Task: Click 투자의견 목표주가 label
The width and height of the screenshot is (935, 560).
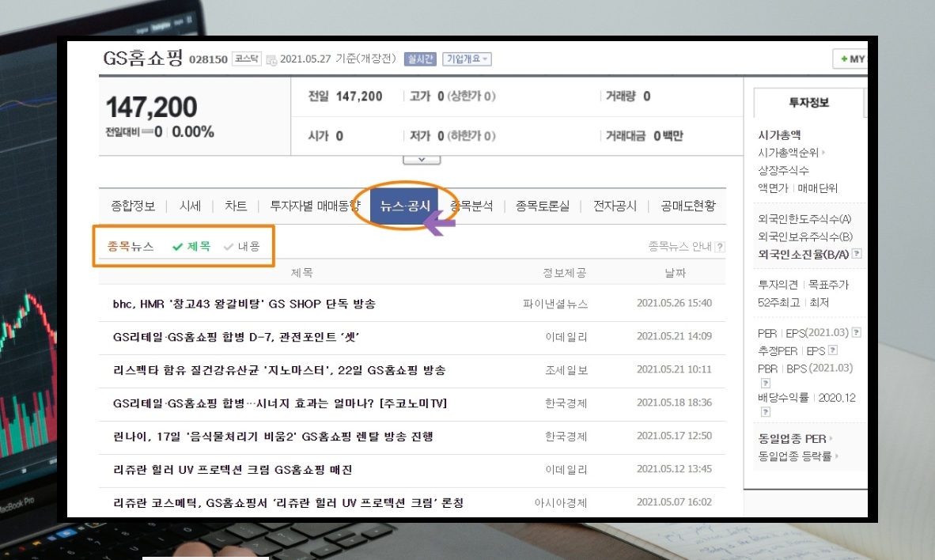Action: click(x=803, y=285)
